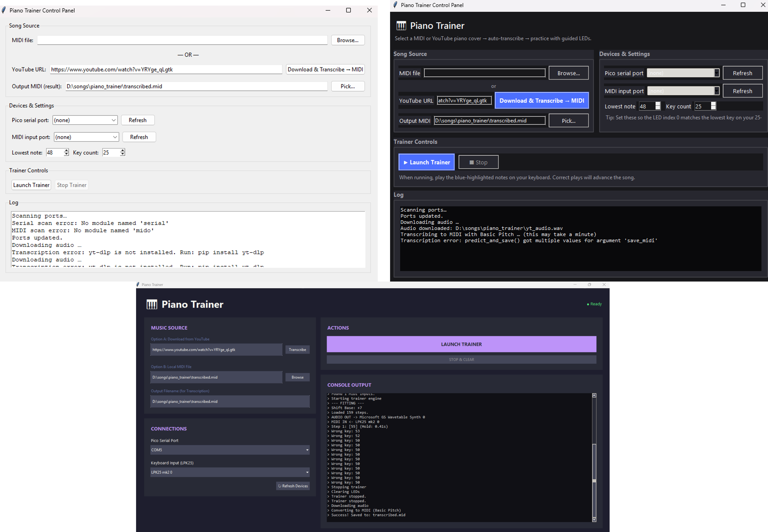
Task: Click the green Ready status dot
Action: pyautogui.click(x=588, y=304)
